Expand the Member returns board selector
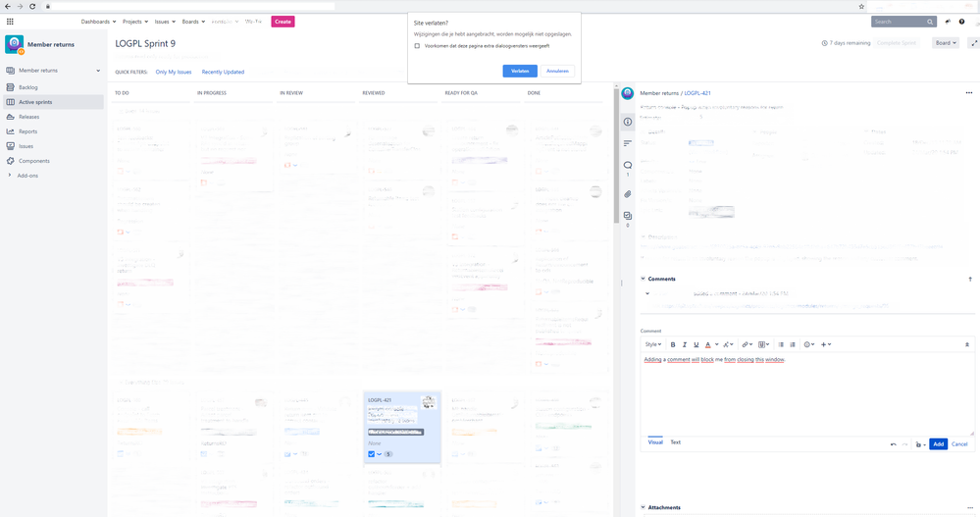 98,71
